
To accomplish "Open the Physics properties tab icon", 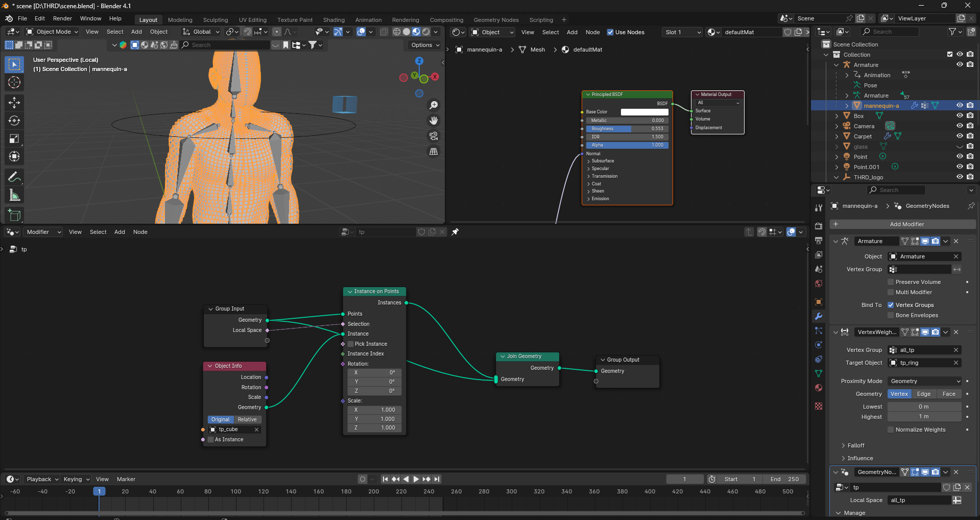I will click(819, 345).
